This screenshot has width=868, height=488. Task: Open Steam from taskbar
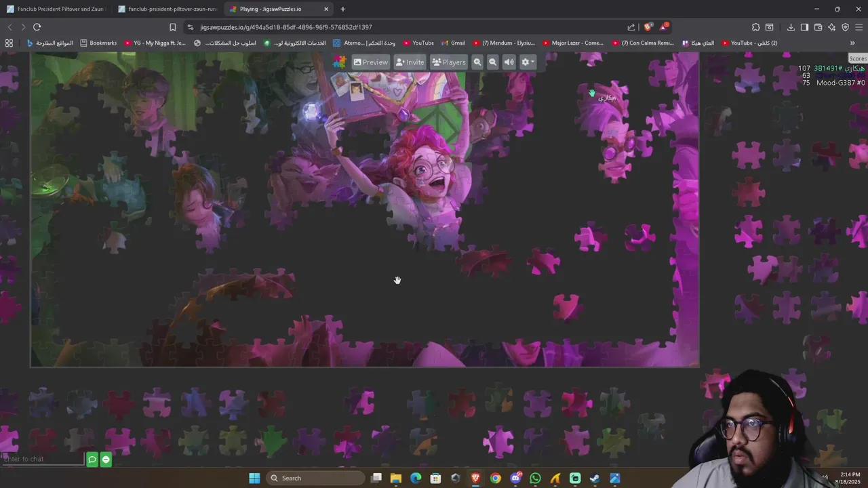pyautogui.click(x=595, y=478)
